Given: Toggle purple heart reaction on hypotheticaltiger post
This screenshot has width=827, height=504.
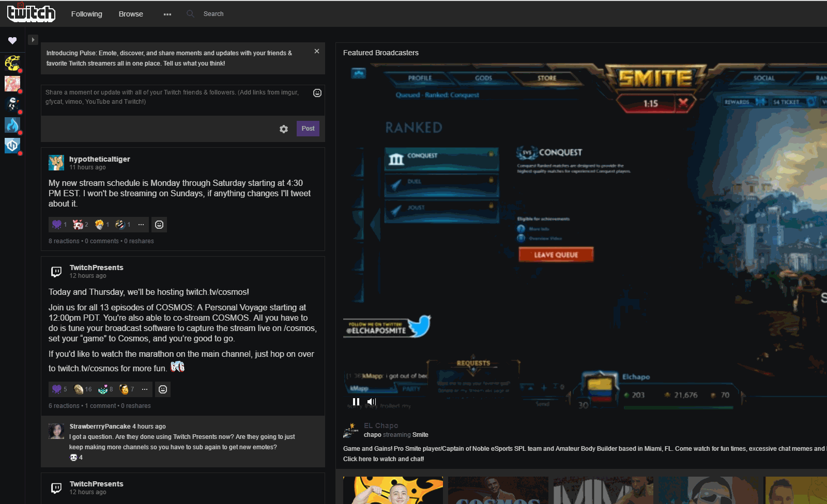Looking at the screenshot, I should click(59, 225).
